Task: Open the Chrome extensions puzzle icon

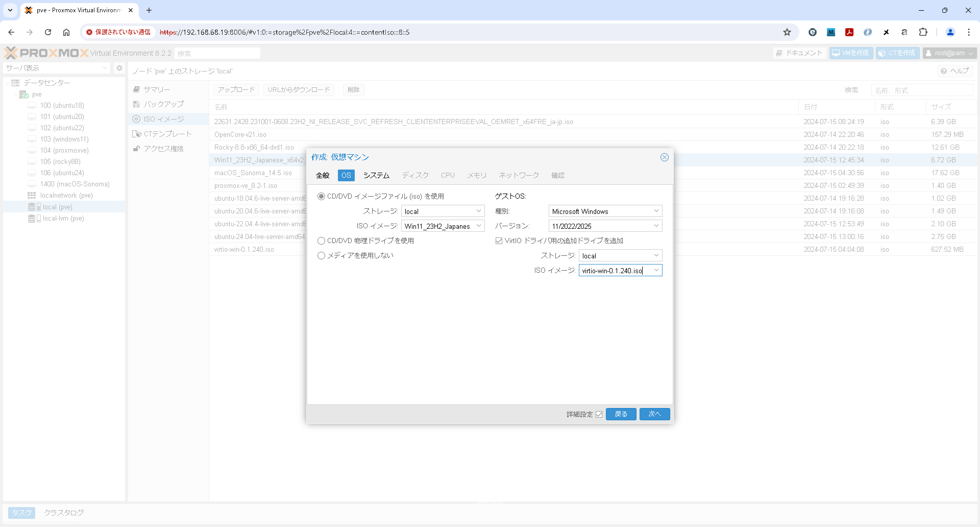Action: pos(923,32)
